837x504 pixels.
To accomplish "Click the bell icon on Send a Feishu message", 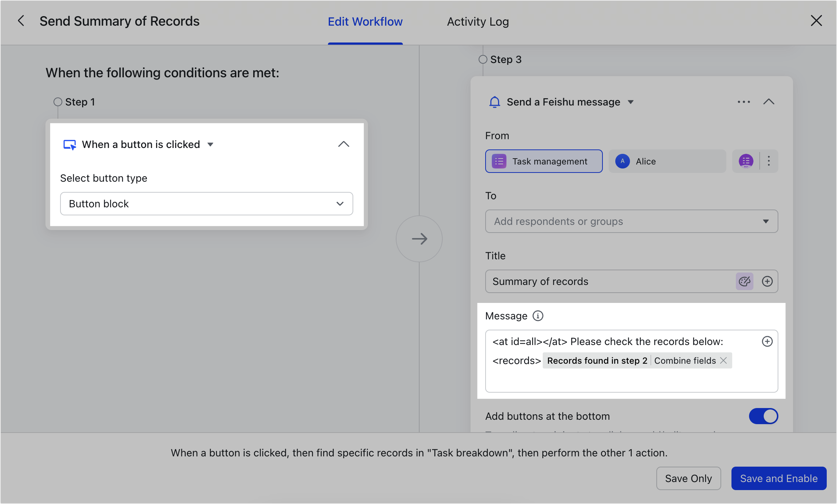I will click(x=495, y=102).
